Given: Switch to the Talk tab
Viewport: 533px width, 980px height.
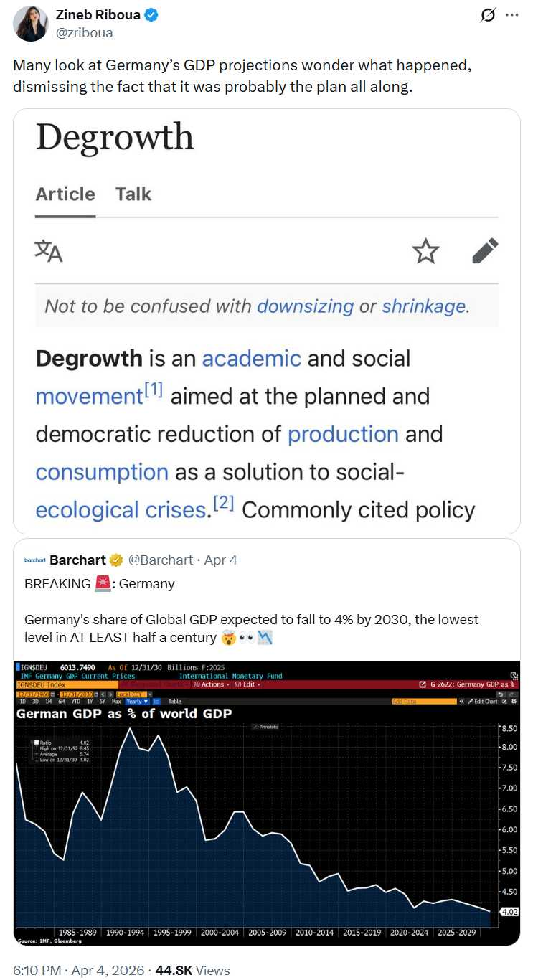Looking at the screenshot, I should [133, 194].
